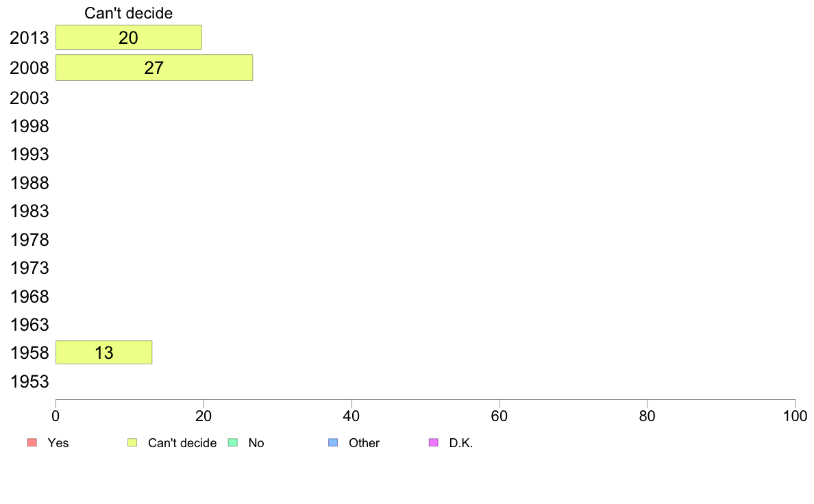814x504 pixels.
Task: Click the magenta D.K. legend swatch
Action: [434, 442]
